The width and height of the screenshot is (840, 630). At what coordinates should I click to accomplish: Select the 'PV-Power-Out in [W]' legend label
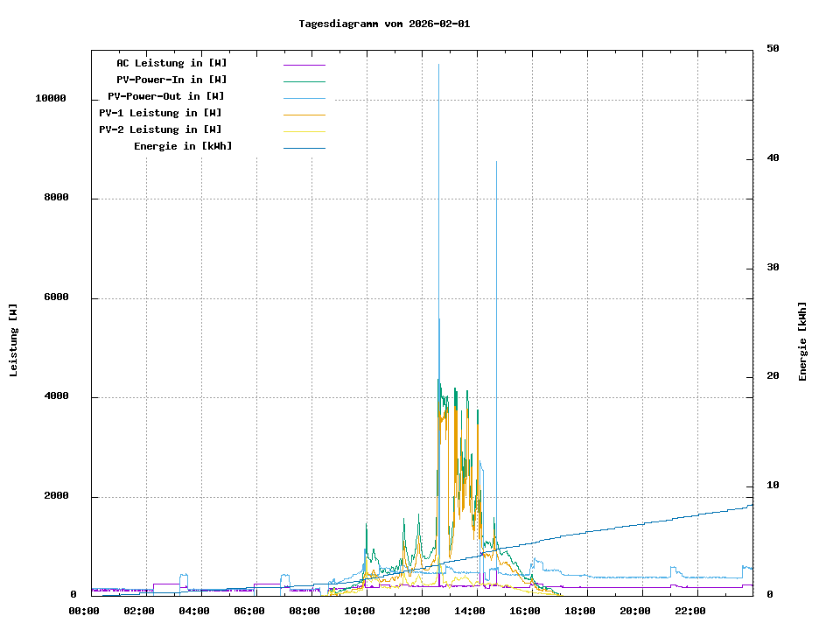[x=166, y=96]
